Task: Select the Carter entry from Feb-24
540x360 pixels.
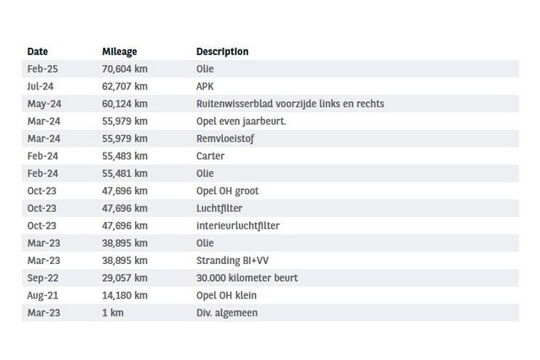Action: coord(270,156)
